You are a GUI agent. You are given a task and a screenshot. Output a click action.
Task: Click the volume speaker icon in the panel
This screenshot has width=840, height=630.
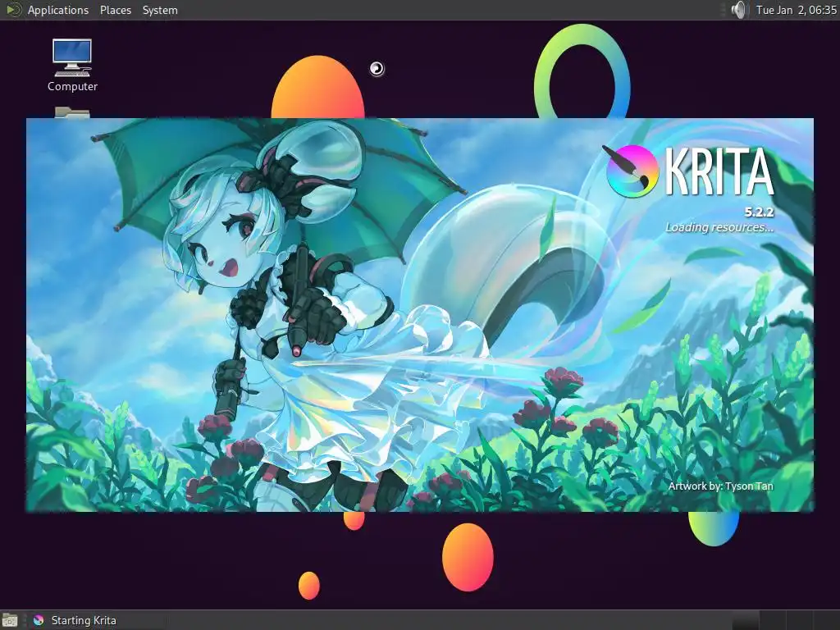(738, 10)
